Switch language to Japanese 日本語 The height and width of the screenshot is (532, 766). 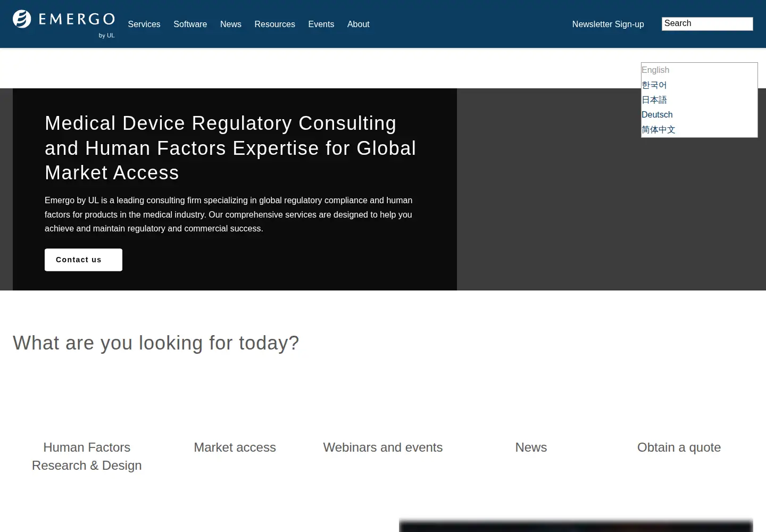pos(654,100)
